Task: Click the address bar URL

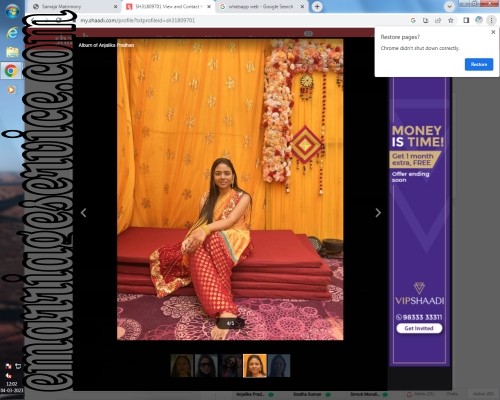Action: [137, 20]
